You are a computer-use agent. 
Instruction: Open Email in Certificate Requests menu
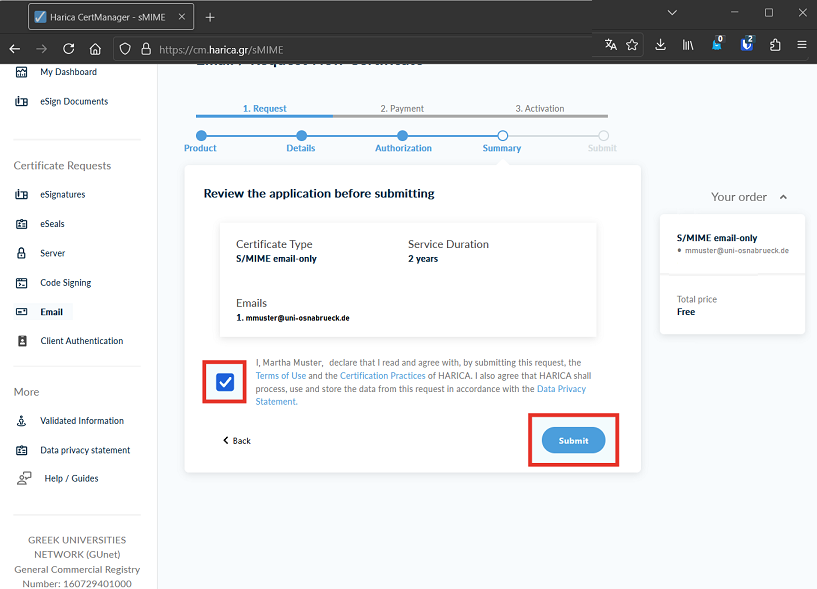click(52, 312)
